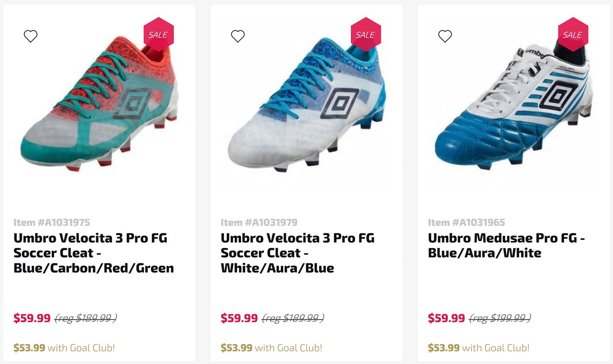The width and height of the screenshot is (613, 364).
Task: Toggle wishlist heart on White/Aura/Blue Velocita
Action: (238, 36)
